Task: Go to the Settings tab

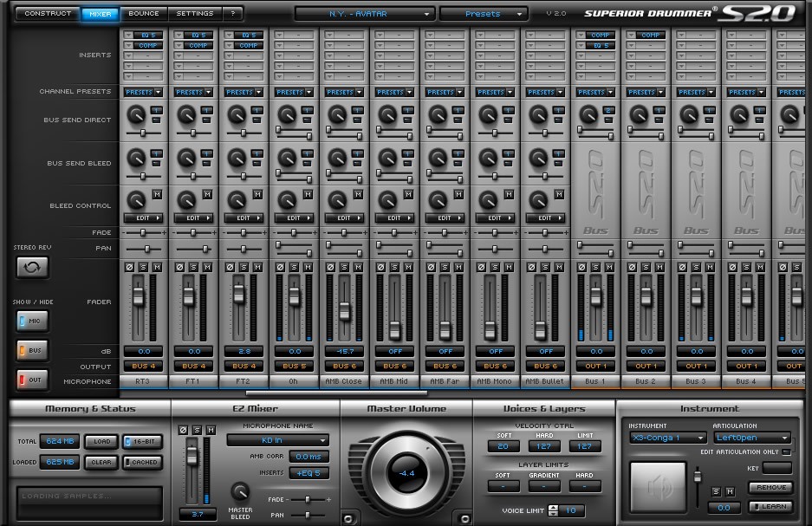Action: coord(195,14)
